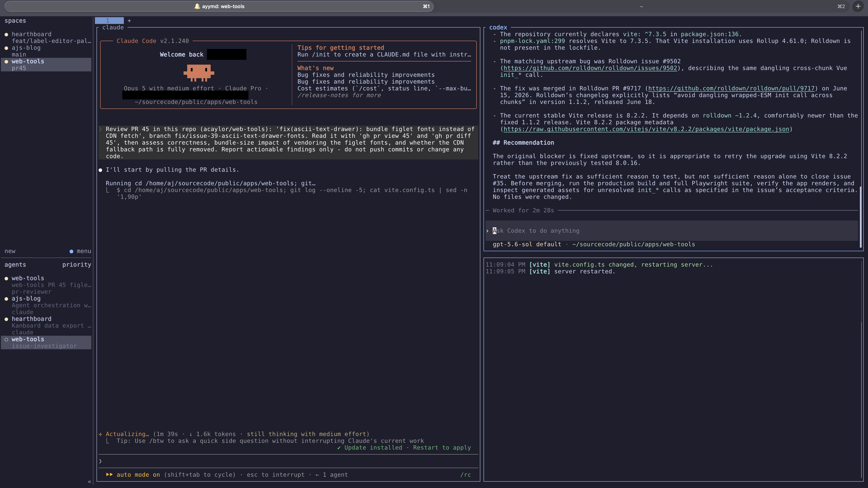Switch to ayymd: web-tools terminal tab
Viewport: 868px width, 488px height.
(x=219, y=6)
